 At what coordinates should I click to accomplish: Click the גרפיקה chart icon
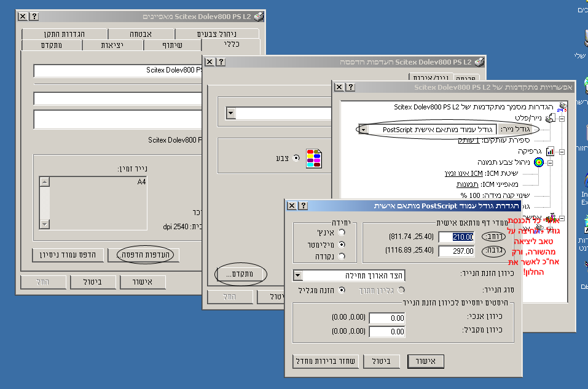(550, 151)
